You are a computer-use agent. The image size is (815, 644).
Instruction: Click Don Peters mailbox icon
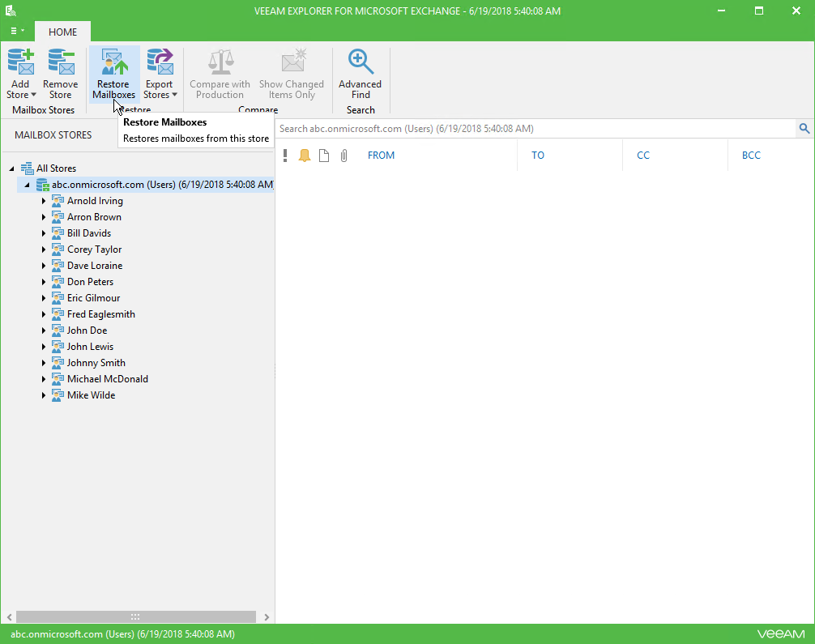coord(58,281)
